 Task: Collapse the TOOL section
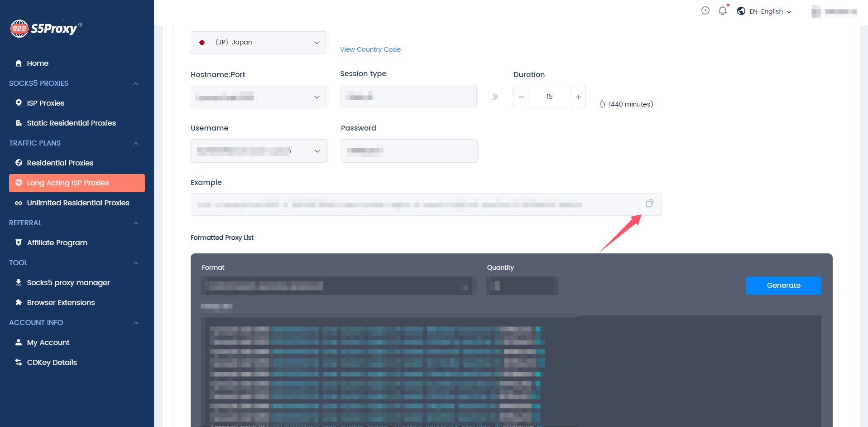[135, 263]
